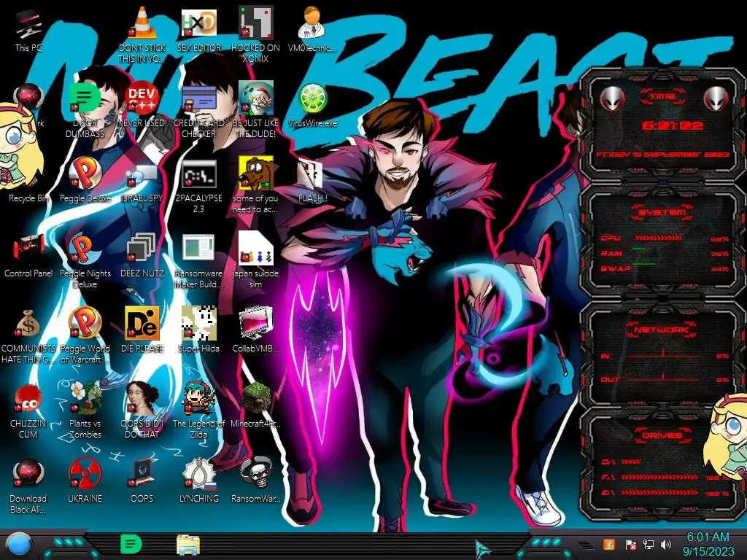Launch Peggle World of Warcraft shortcut
The image size is (747, 560).
pyautogui.click(x=85, y=336)
